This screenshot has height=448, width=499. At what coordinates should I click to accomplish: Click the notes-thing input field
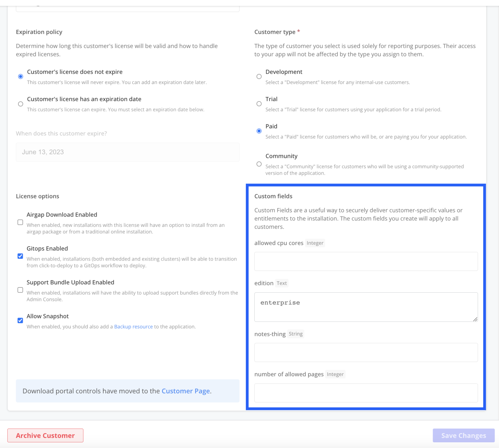(366, 352)
